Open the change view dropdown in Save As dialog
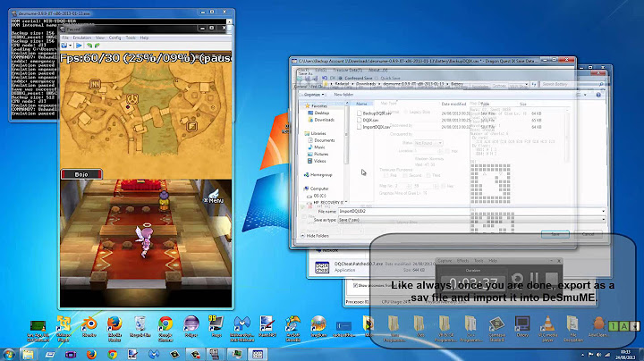 tap(586, 95)
